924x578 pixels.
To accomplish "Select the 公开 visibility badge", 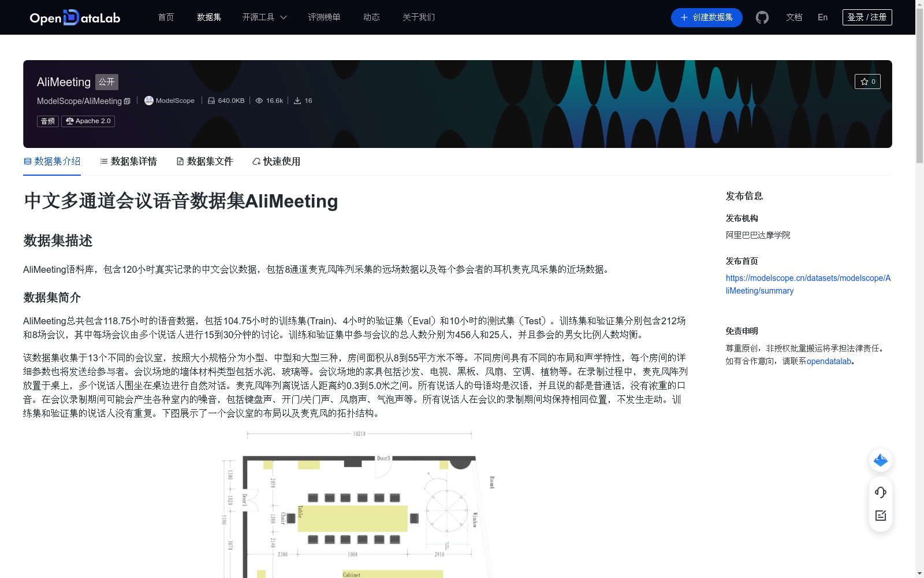I will (106, 81).
